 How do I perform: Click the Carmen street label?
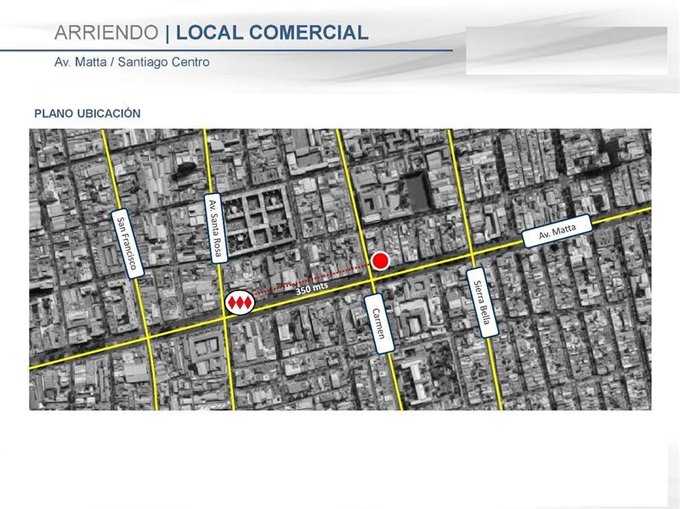coord(379,323)
